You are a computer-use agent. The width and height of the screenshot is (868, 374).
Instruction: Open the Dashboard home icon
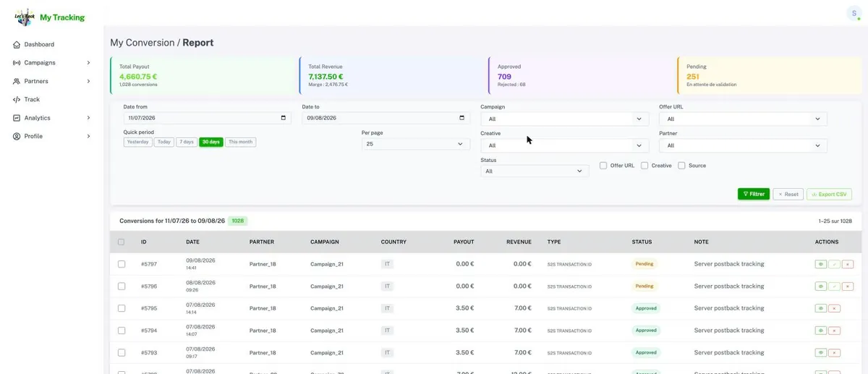point(17,45)
